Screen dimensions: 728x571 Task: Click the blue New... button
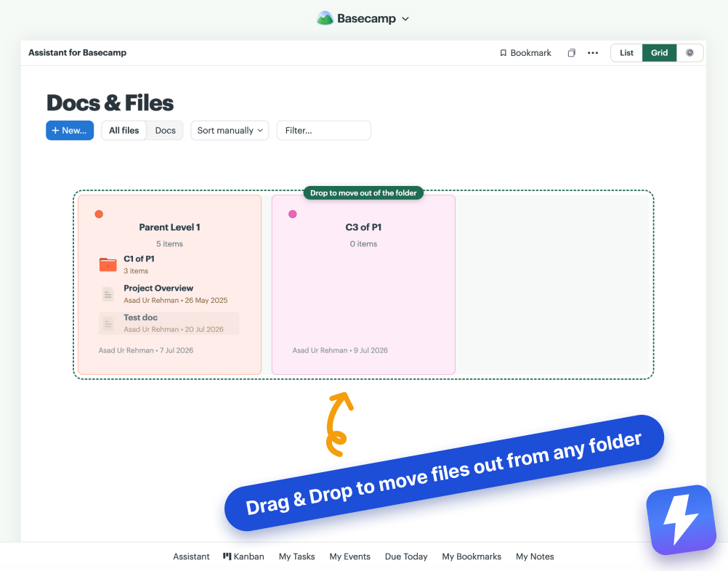point(70,131)
